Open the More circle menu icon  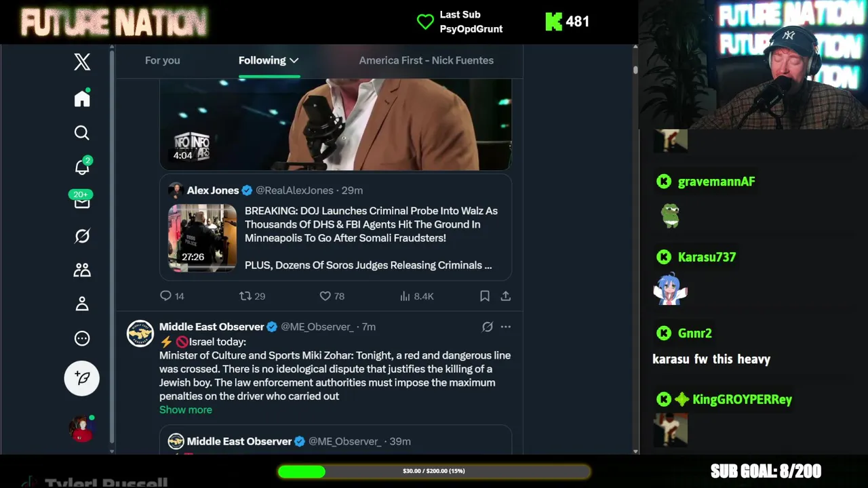(x=82, y=338)
